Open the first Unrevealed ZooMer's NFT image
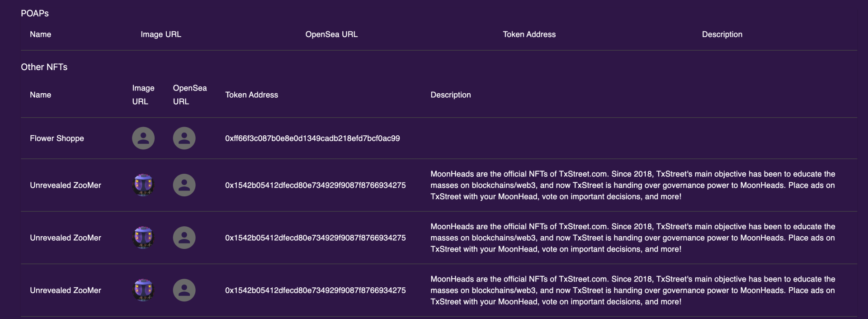Screen dimensions: 868x319 pyautogui.click(x=143, y=185)
